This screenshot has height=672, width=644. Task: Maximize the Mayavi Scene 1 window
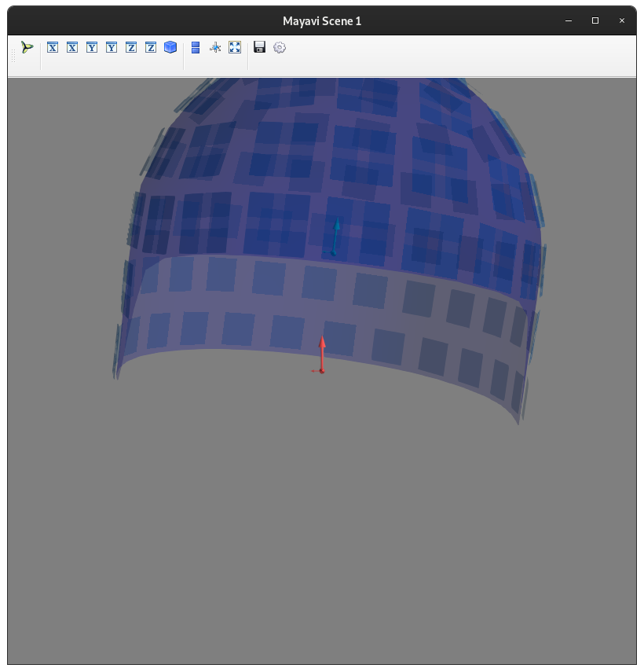point(593,20)
